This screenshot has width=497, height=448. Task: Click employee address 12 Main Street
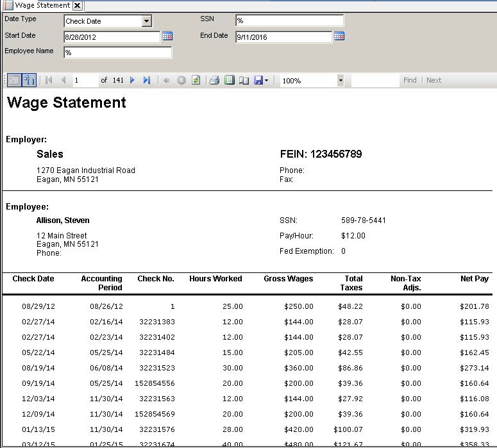62,236
